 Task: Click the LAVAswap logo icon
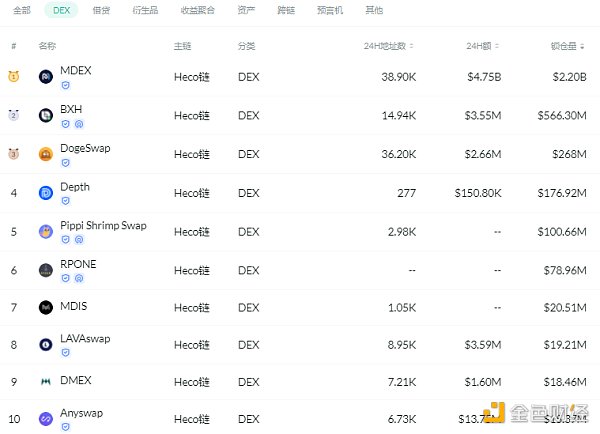(45, 344)
